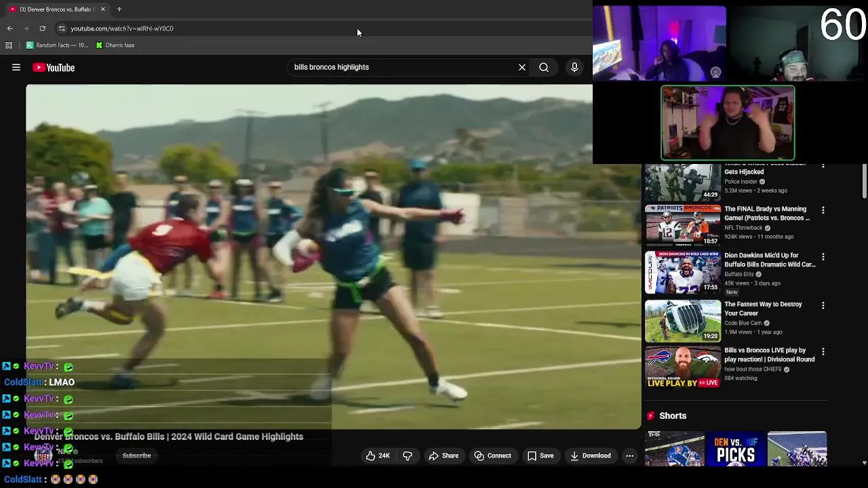Open options for Brady vs Manning video
This screenshot has height=488, width=868.
(x=823, y=211)
